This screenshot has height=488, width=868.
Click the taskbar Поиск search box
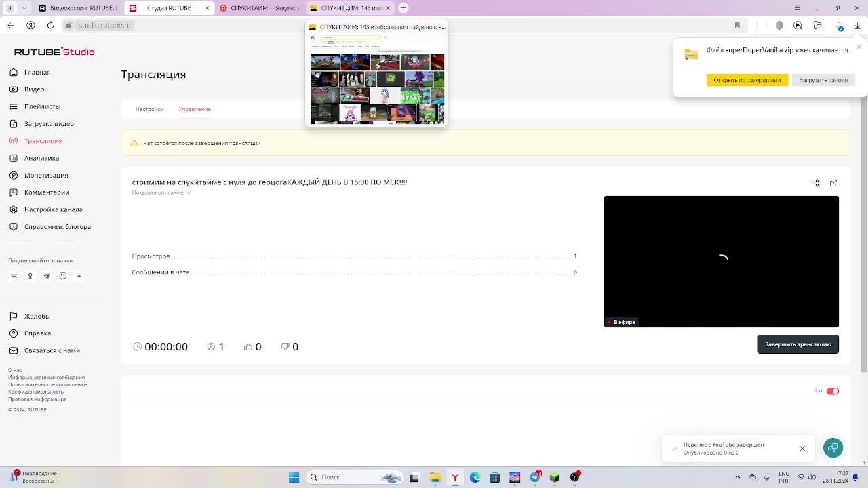[354, 477]
